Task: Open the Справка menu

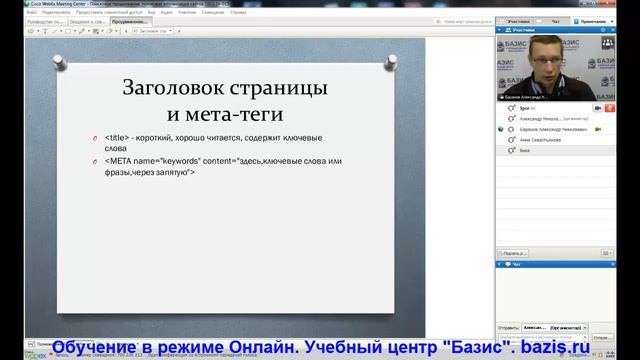Action: (x=238, y=12)
